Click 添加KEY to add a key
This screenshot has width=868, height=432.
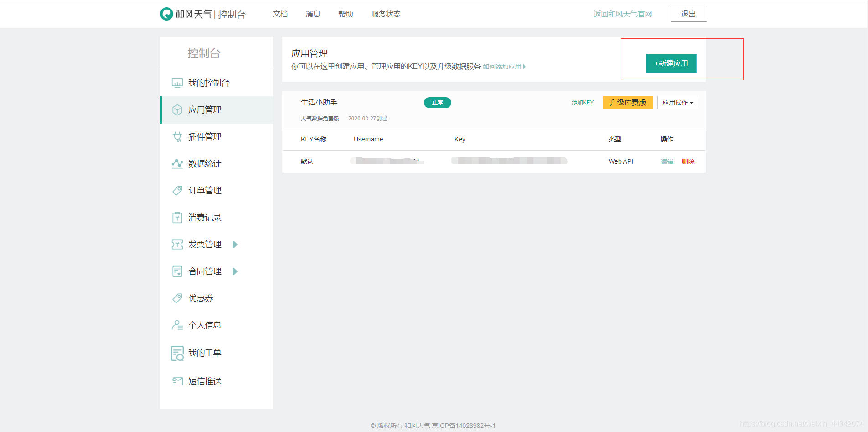(x=582, y=102)
